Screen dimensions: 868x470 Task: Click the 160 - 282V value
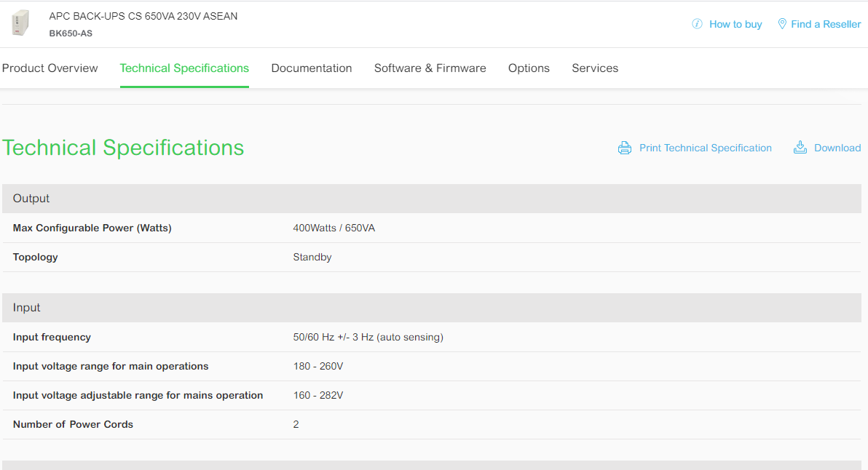pyautogui.click(x=318, y=395)
